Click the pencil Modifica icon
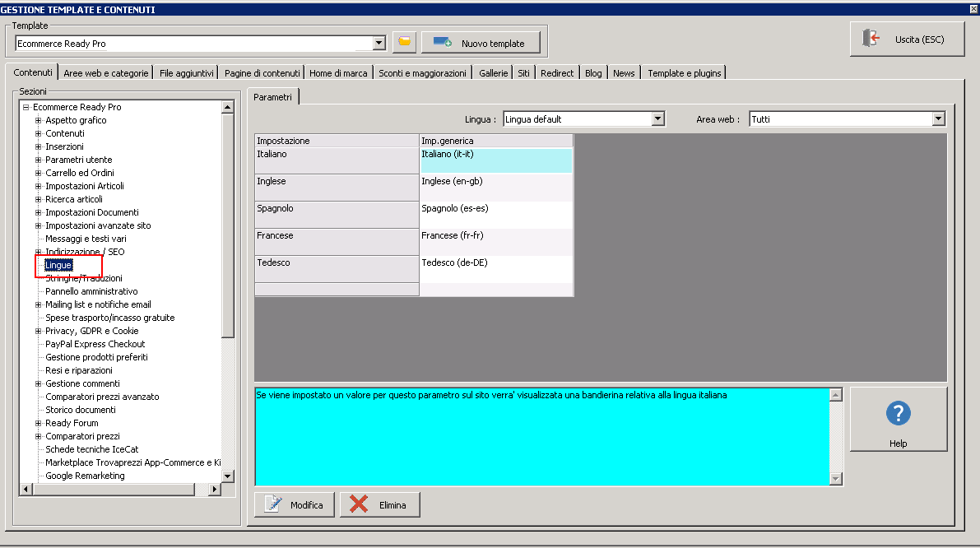980x548 pixels. (273, 504)
